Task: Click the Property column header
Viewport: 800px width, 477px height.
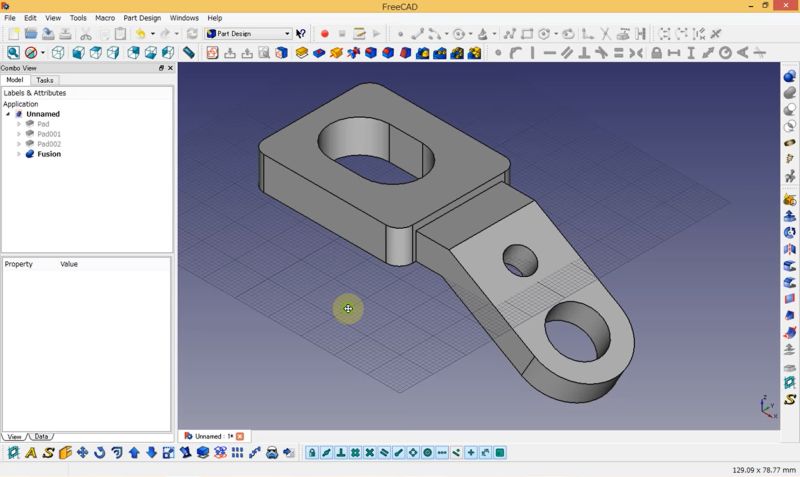Action: pyautogui.click(x=18, y=264)
